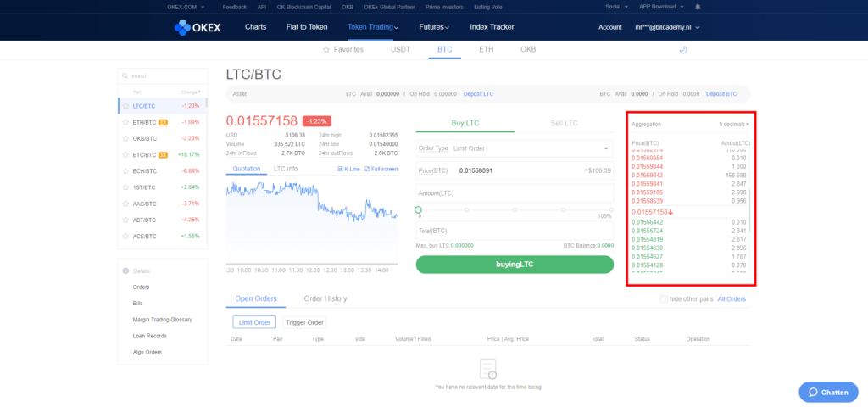This screenshot has width=868, height=407.
Task: Focus the pair search field
Action: pos(163,75)
